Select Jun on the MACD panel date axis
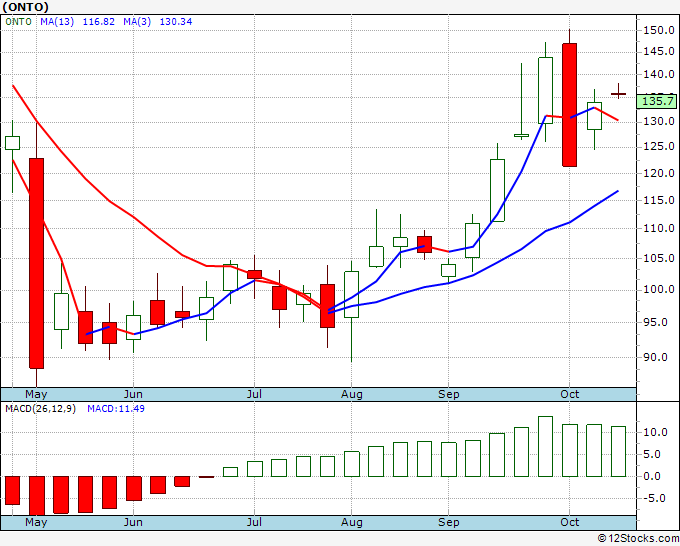This screenshot has height=546, width=680. [133, 522]
